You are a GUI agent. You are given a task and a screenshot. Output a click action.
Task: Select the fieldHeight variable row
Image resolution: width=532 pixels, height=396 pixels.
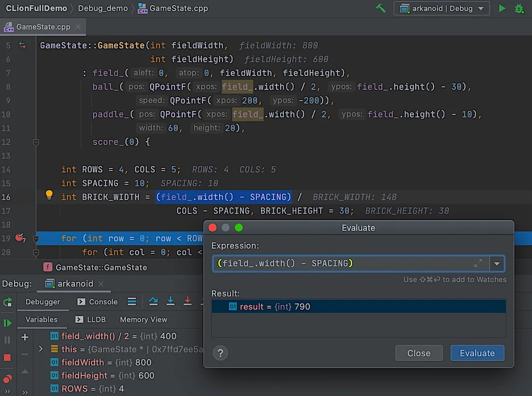pos(119,375)
